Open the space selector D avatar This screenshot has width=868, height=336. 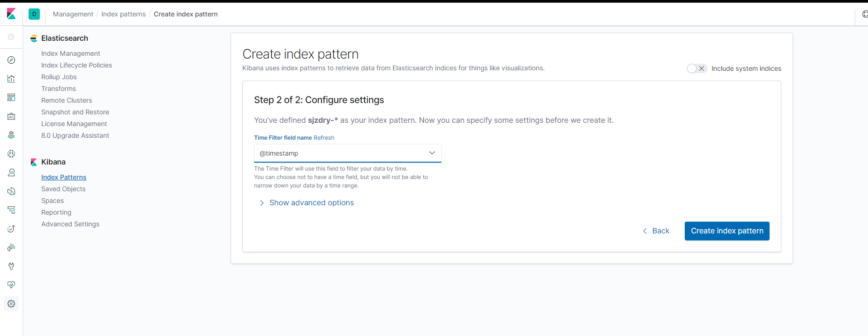click(x=34, y=14)
